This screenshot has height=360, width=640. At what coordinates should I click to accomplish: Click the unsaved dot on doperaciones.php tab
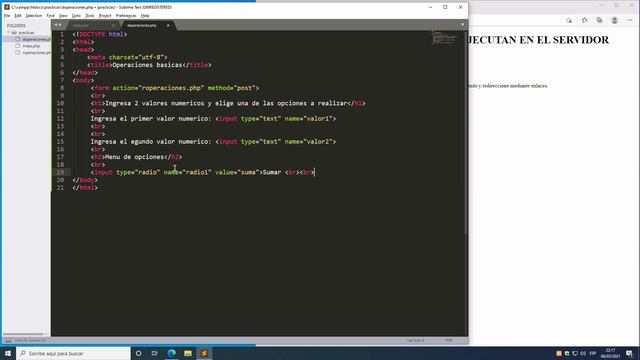pos(168,25)
